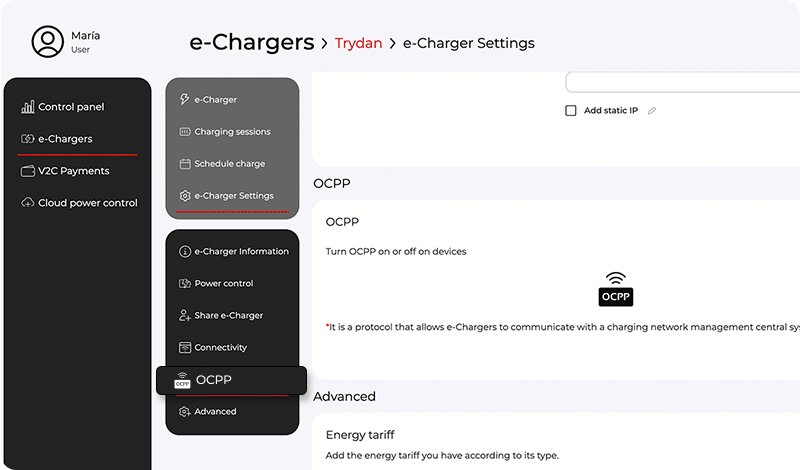Click the Trydan breadcrumb link
The width and height of the screenshot is (800, 470).
[x=359, y=44]
